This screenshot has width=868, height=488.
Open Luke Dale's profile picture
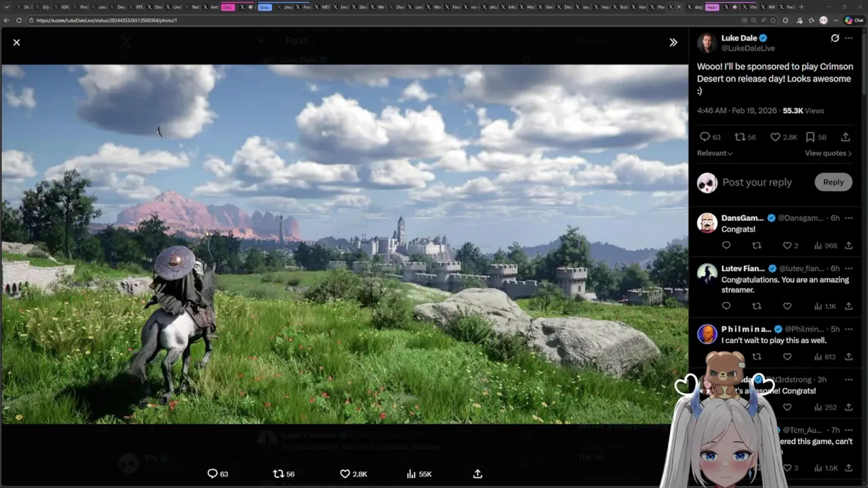point(707,43)
